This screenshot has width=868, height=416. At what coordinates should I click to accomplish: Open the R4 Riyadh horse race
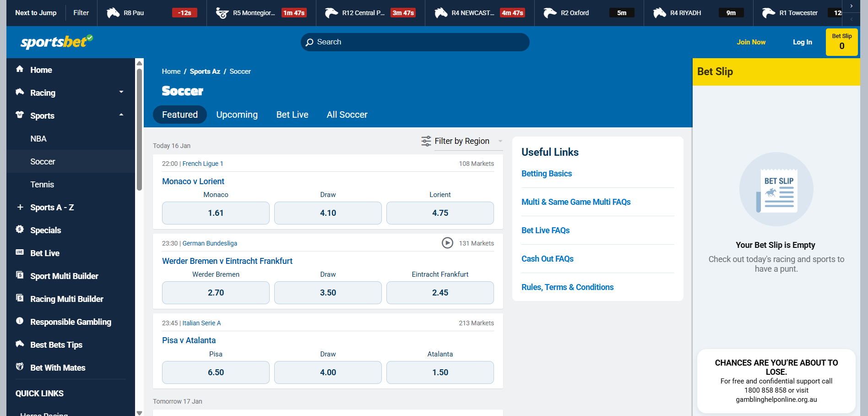[x=699, y=13]
